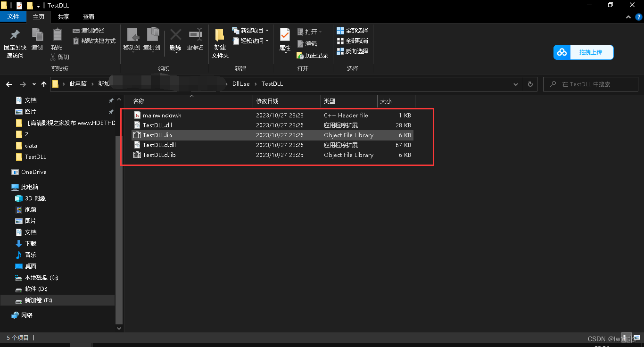Click the Copy (复制) ribbon icon
The width and height of the screenshot is (644, 347).
click(37, 35)
